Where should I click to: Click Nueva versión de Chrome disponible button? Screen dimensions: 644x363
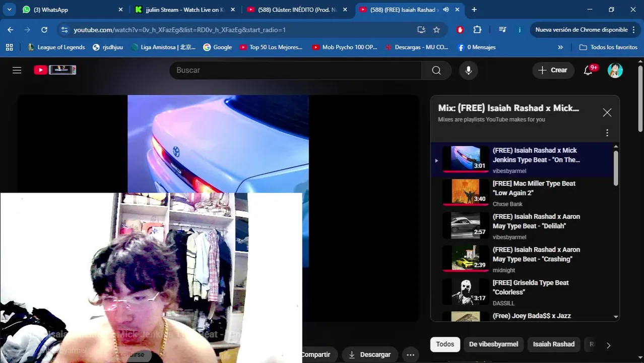(x=585, y=30)
